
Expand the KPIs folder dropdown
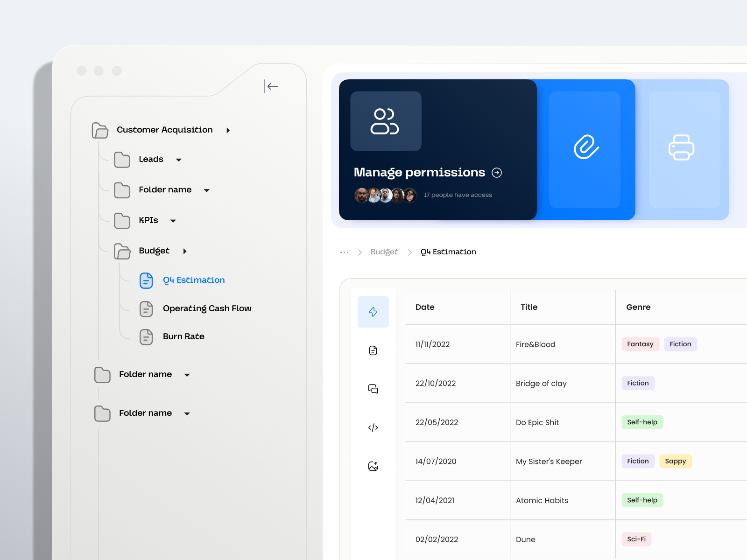(173, 221)
